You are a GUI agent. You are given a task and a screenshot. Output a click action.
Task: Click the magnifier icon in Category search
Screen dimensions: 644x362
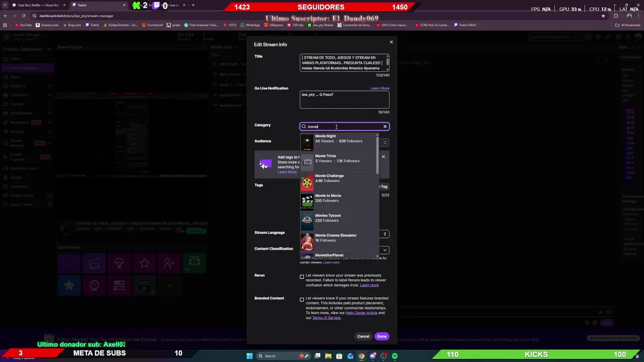click(x=304, y=127)
